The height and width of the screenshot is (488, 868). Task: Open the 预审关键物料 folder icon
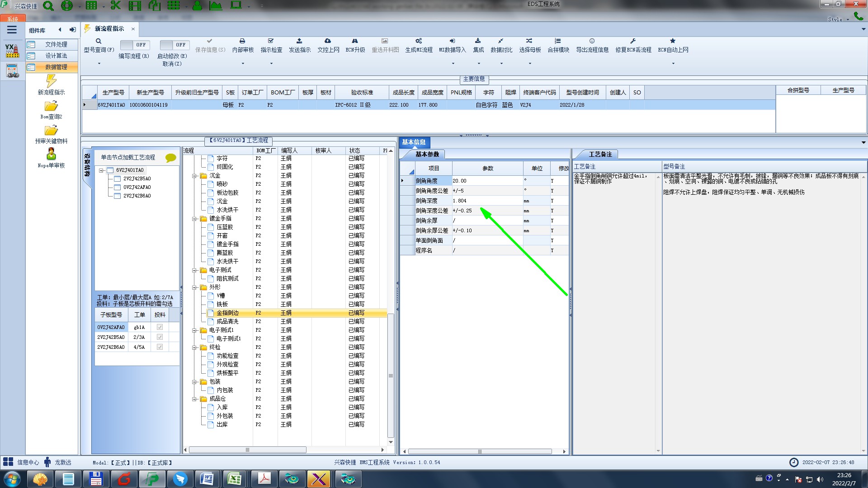pyautogui.click(x=51, y=131)
